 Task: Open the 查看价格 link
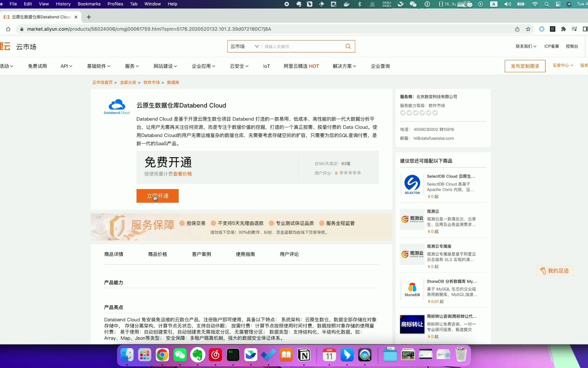tap(182, 174)
